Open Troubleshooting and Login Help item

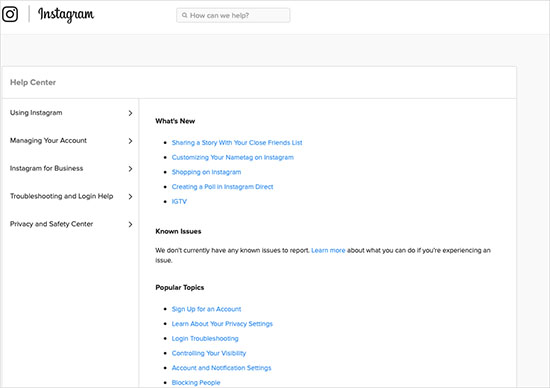click(62, 196)
